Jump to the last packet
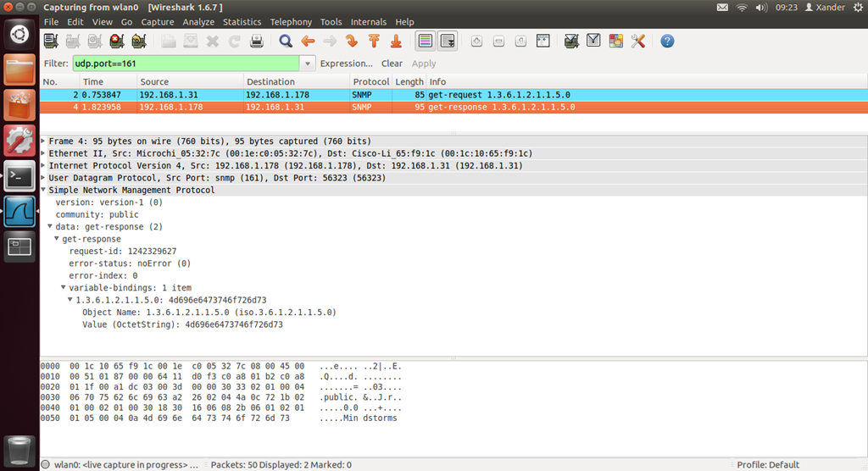Image resolution: width=868 pixels, height=471 pixels. [396, 41]
